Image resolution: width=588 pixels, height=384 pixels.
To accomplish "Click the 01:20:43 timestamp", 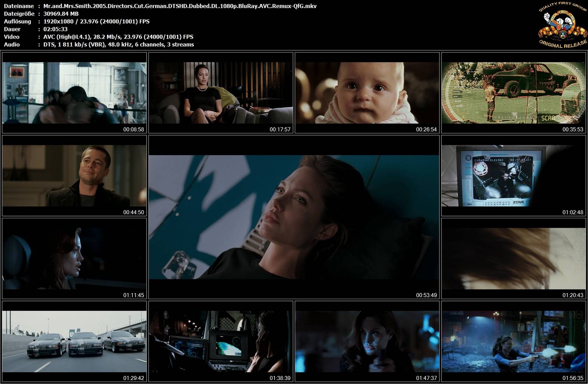I will [x=573, y=295].
